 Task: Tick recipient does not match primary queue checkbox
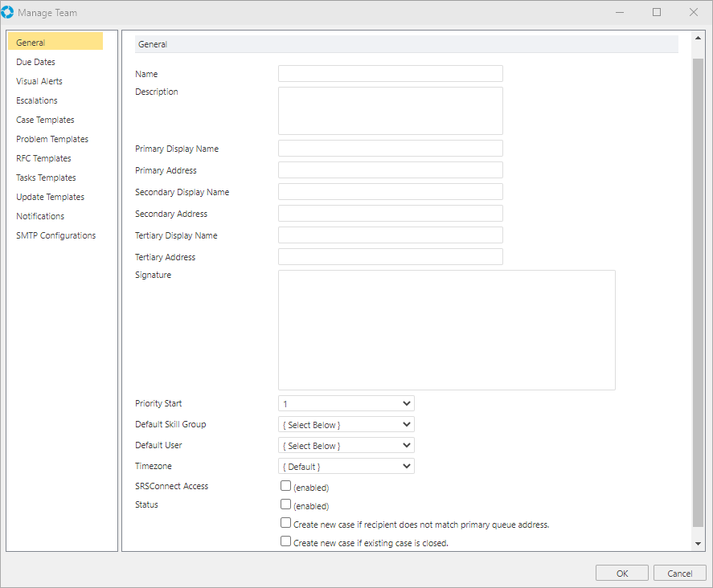click(285, 523)
